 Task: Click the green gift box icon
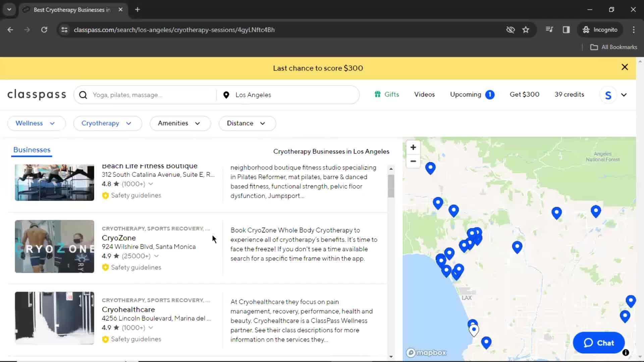point(378,95)
